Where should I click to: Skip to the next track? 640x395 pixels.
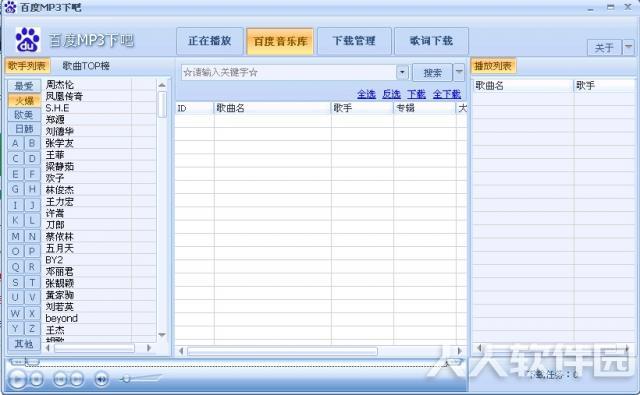point(76,379)
